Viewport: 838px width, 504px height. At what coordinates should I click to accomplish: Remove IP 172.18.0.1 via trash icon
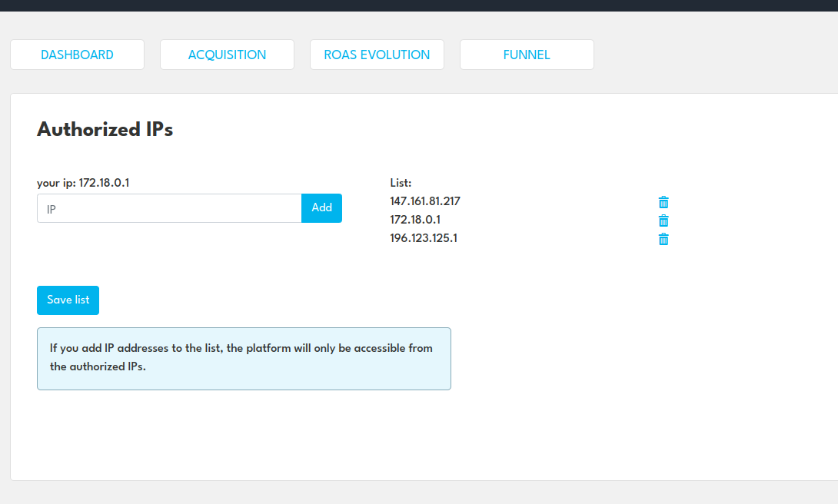click(x=663, y=220)
